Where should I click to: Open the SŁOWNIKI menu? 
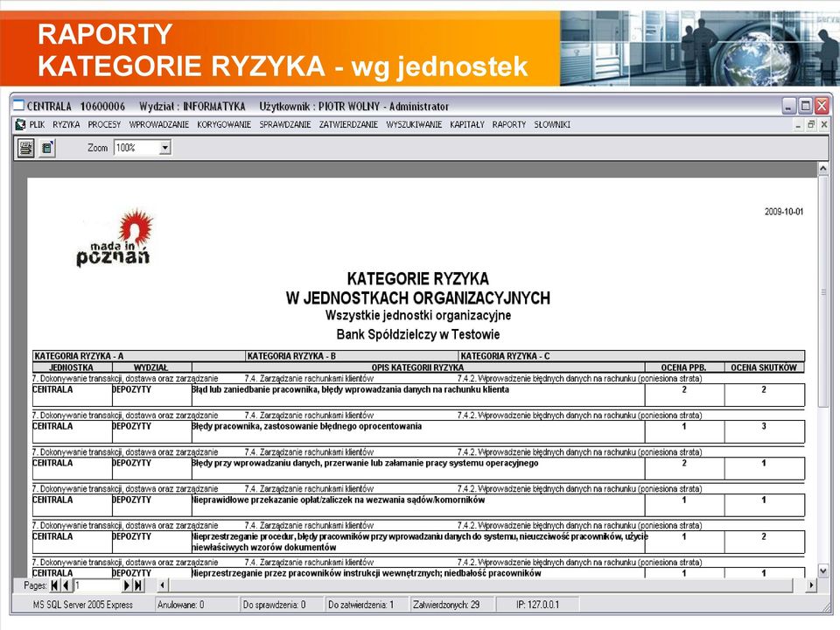tap(552, 125)
